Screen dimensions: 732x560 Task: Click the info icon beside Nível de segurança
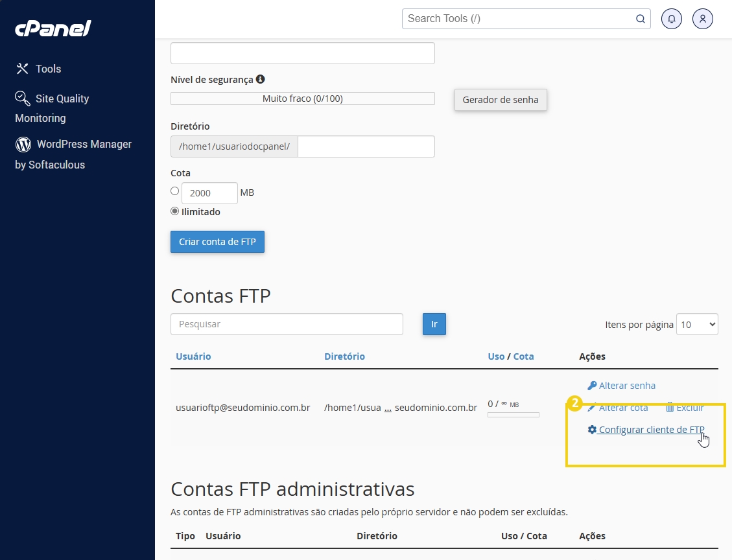(x=261, y=79)
